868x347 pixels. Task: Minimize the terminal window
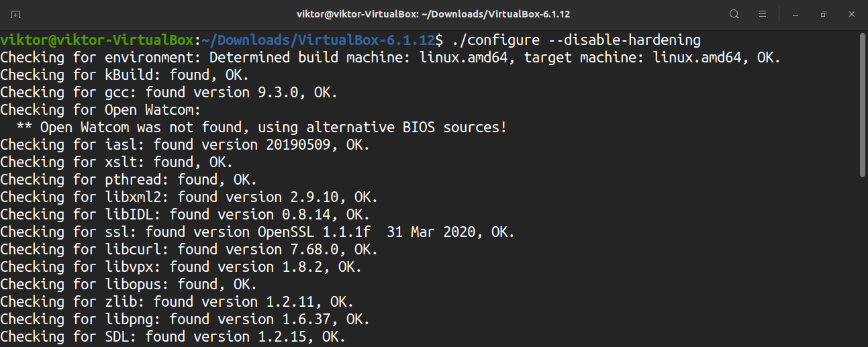tap(795, 14)
